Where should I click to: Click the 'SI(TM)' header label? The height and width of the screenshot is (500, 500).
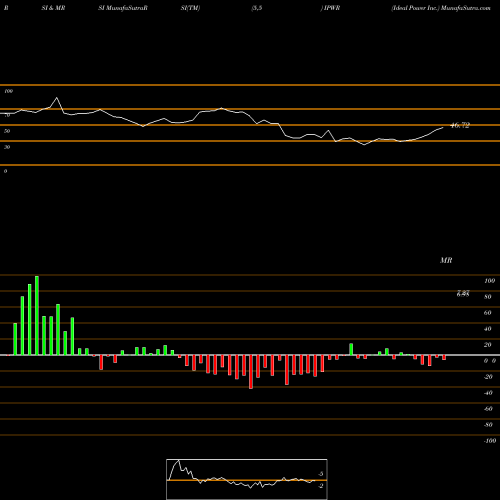click(190, 8)
